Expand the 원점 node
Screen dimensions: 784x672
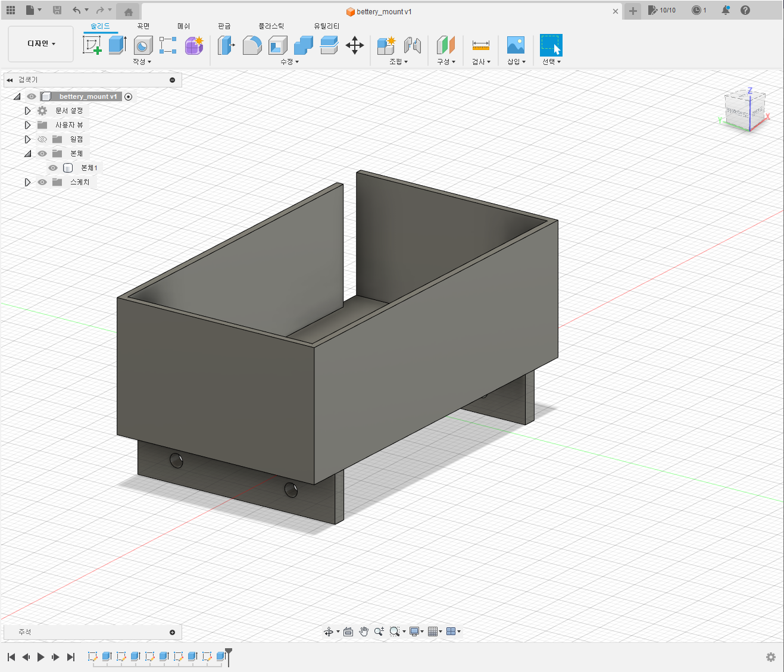(x=27, y=139)
